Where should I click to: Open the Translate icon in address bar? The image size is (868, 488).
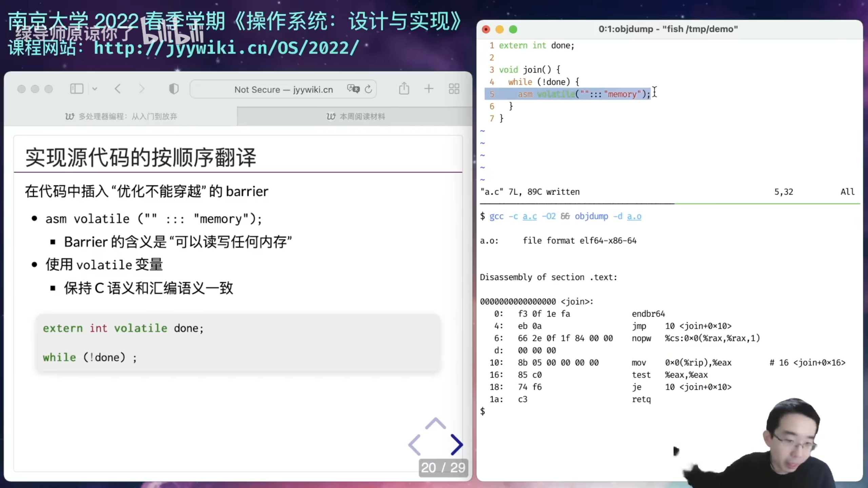click(x=353, y=89)
